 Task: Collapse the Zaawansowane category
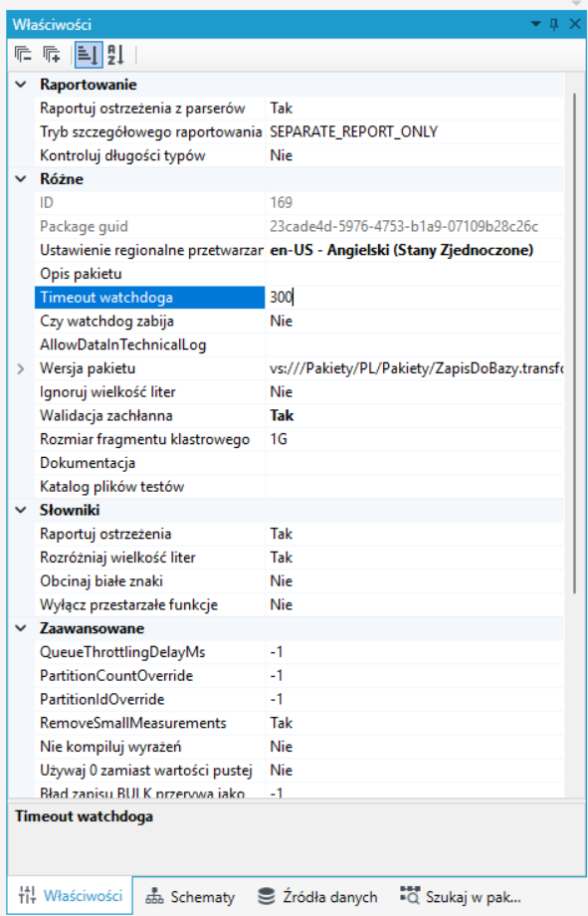point(21,628)
